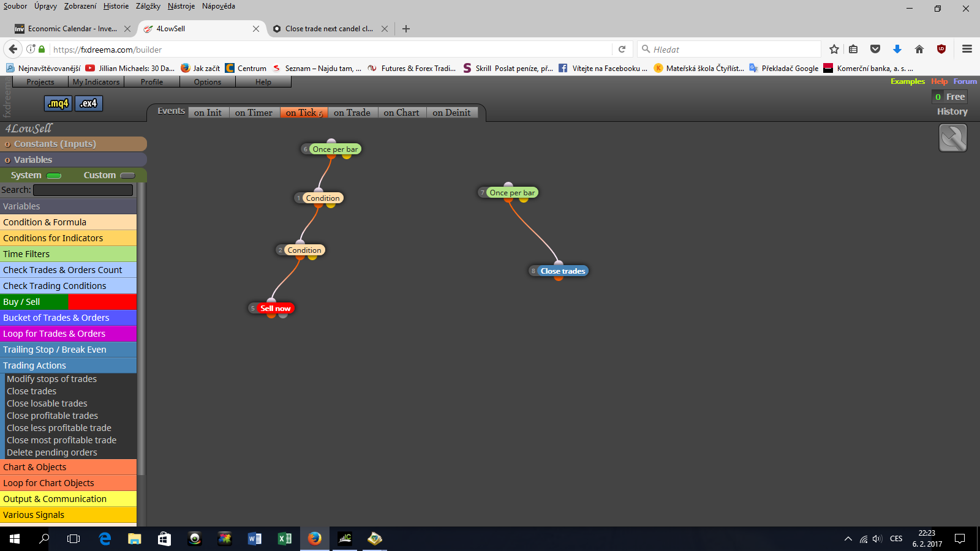980x551 pixels.
Task: Open Excel from the taskbar
Action: click(285, 539)
